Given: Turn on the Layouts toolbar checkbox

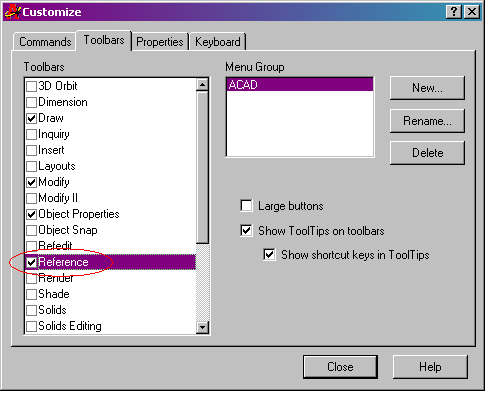Looking at the screenshot, I should pos(31,166).
